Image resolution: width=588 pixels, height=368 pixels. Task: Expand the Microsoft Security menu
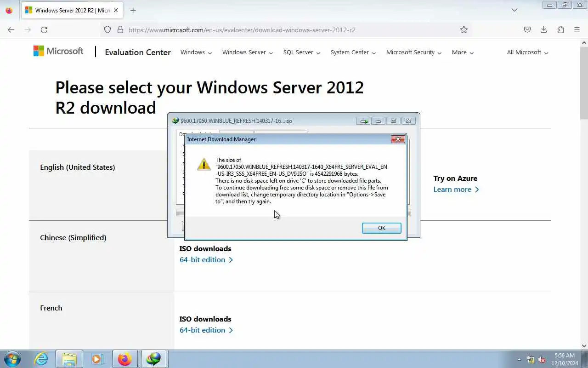[x=414, y=52]
